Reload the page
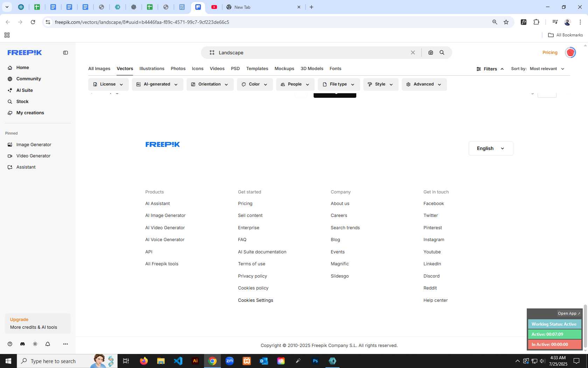This screenshot has height=368, width=588. pos(33,22)
